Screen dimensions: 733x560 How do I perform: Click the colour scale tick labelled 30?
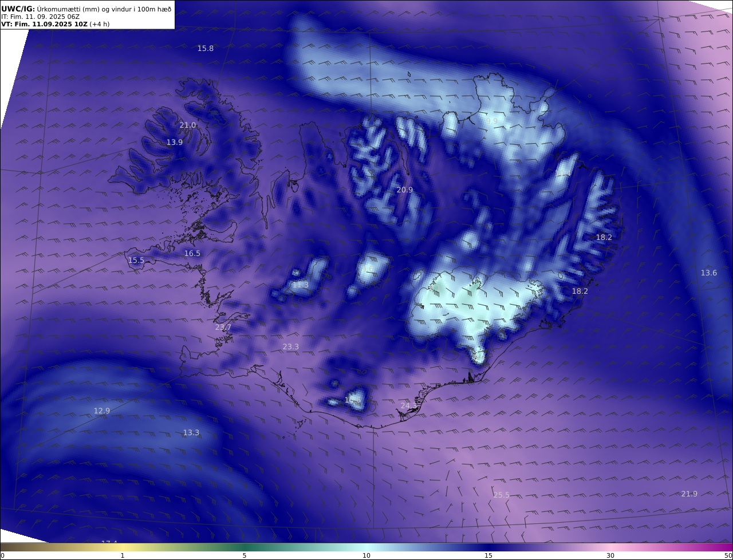point(610,555)
